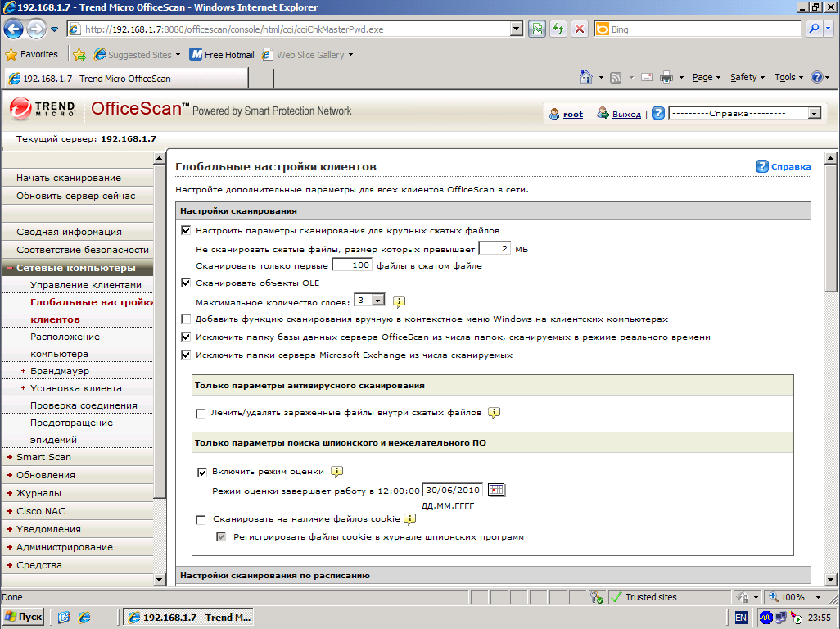Collapse the Сетевые компьютеры section
This screenshot has width=840, height=629.
10,268
